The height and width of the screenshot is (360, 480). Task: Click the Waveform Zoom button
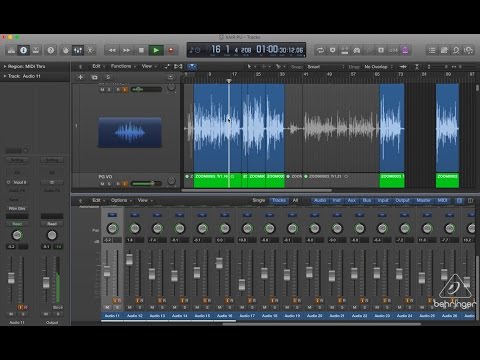click(x=403, y=67)
